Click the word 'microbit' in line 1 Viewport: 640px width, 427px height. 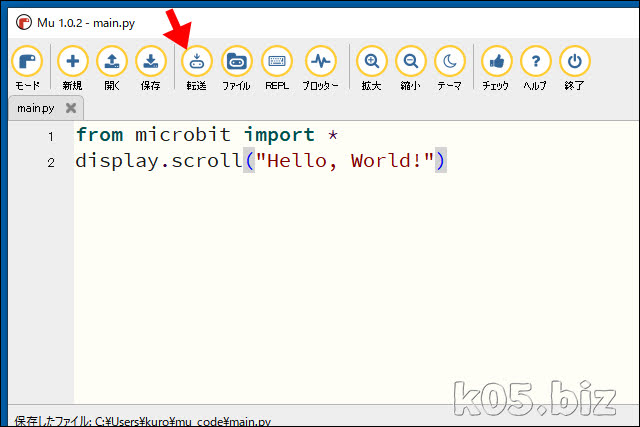click(x=183, y=134)
